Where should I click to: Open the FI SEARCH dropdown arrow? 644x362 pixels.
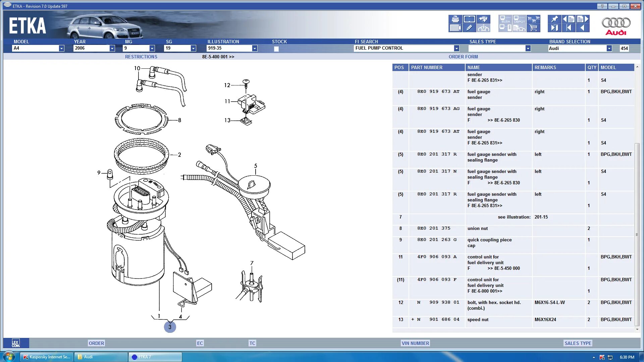[456, 48]
